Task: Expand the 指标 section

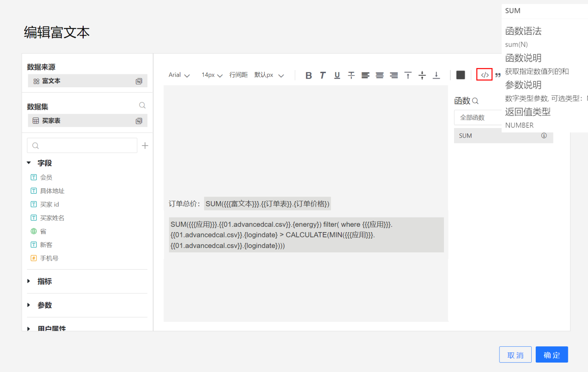Action: click(x=45, y=281)
